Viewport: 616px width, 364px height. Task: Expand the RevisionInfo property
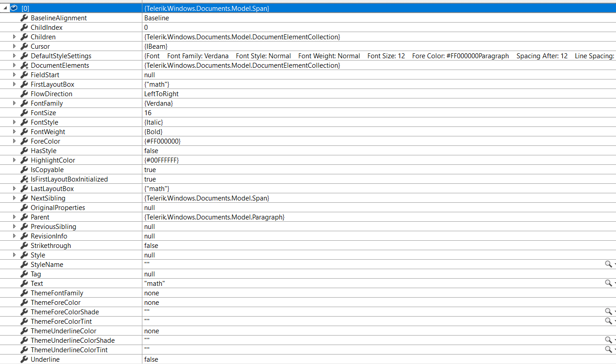[x=14, y=236]
